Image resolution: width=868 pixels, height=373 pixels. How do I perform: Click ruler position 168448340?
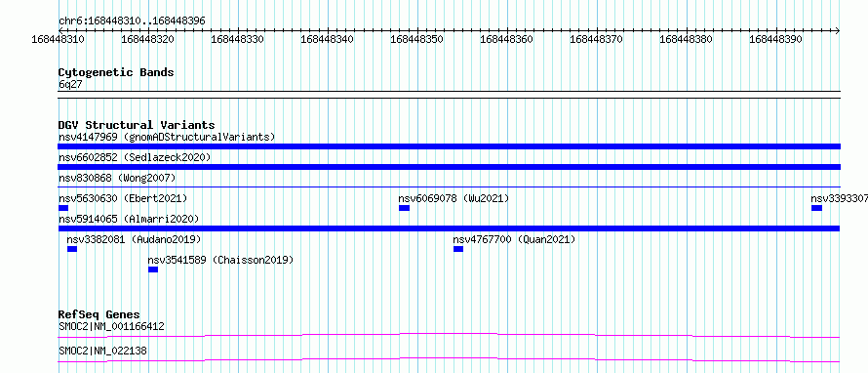pyautogui.click(x=327, y=39)
